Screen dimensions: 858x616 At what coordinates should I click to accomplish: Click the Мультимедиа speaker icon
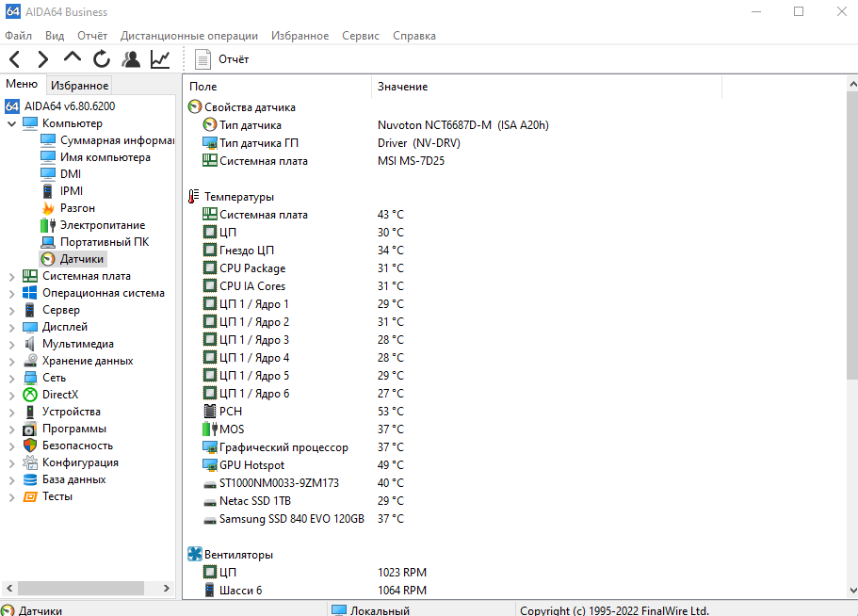(30, 344)
